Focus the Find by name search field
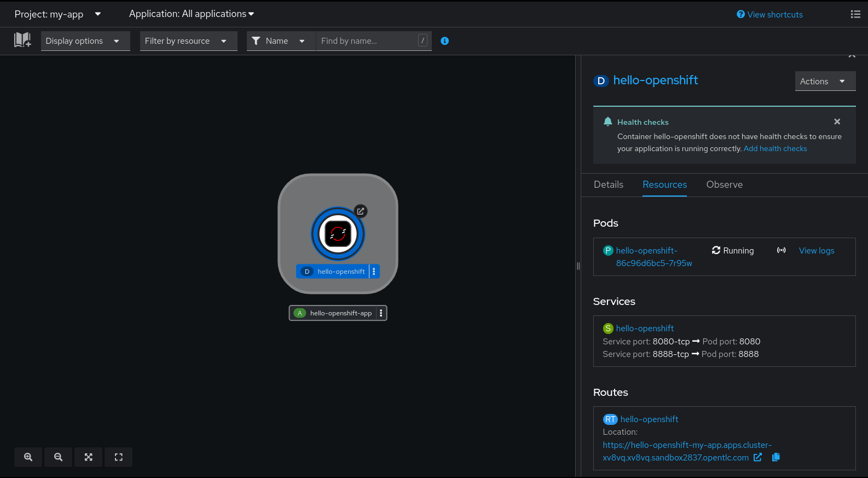 pos(367,41)
